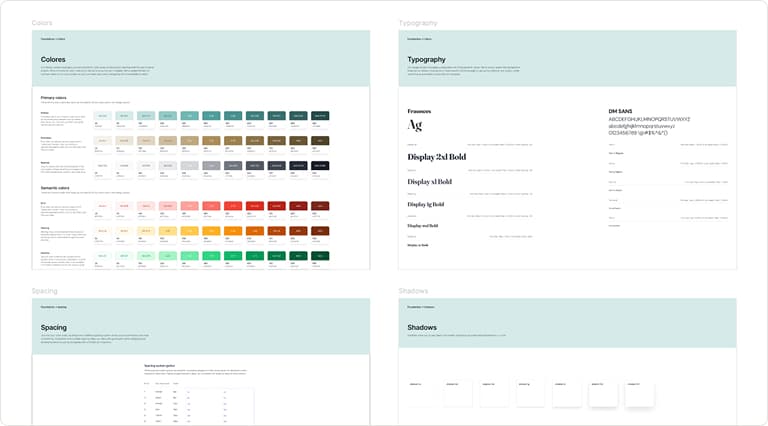Choose the lightest white swatch in Neutral row

click(x=102, y=166)
